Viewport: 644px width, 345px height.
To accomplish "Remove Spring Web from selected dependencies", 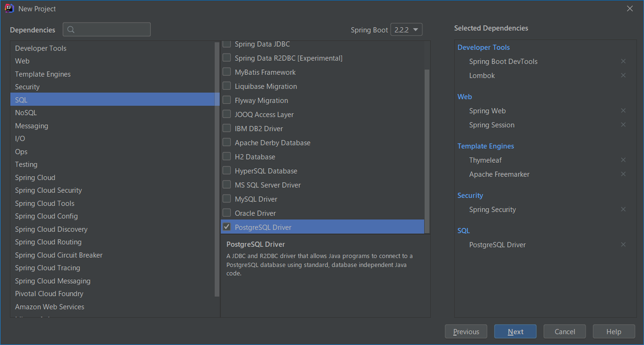I will coord(623,111).
